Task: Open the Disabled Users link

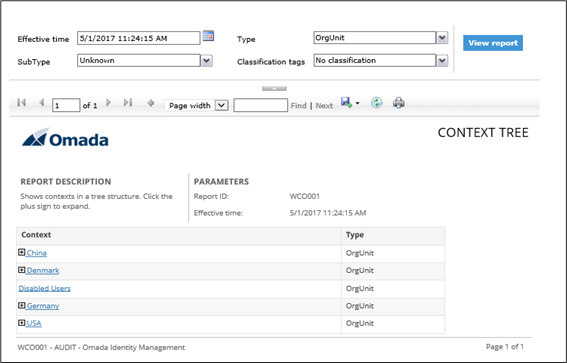Action: click(44, 288)
